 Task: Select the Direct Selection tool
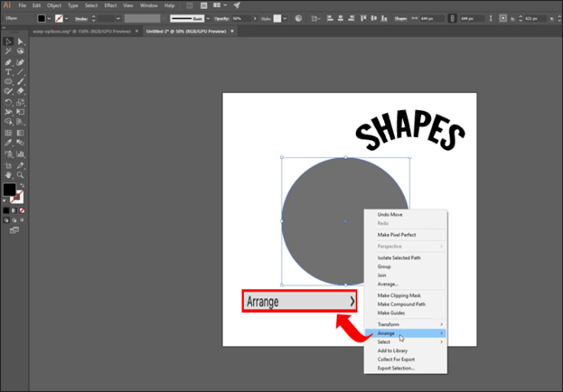pos(19,41)
